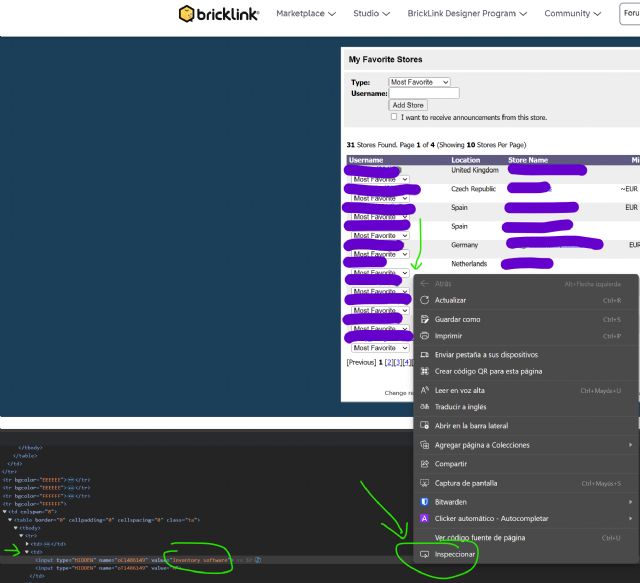Image resolution: width=640 pixels, height=583 pixels.
Task: Click the Captura de pantalla icon
Action: (x=425, y=483)
